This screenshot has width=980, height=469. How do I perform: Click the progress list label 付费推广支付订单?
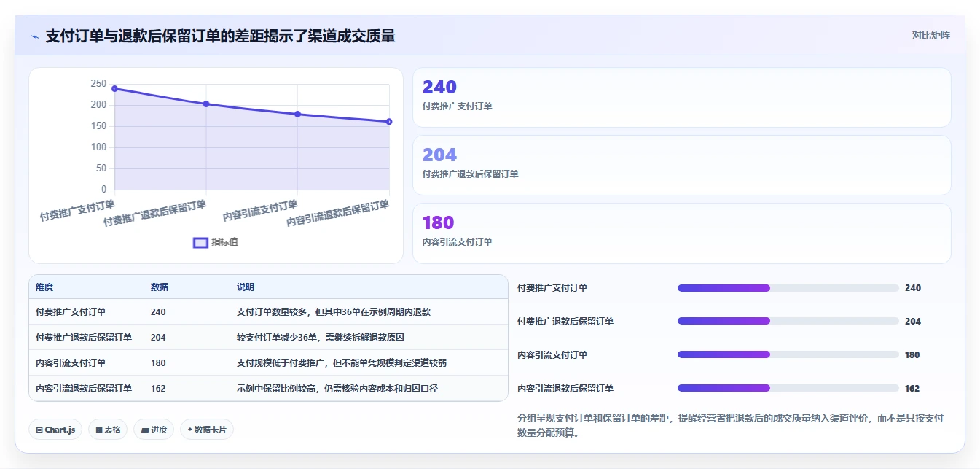point(552,288)
